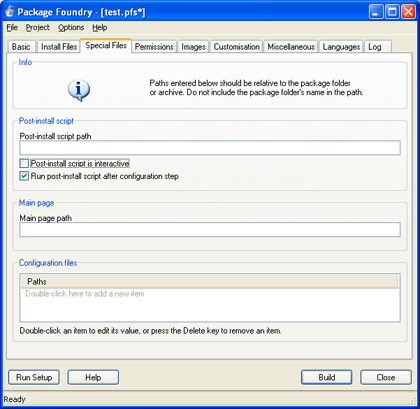The width and height of the screenshot is (420, 409).
Task: Open the Project menu
Action: (x=38, y=28)
